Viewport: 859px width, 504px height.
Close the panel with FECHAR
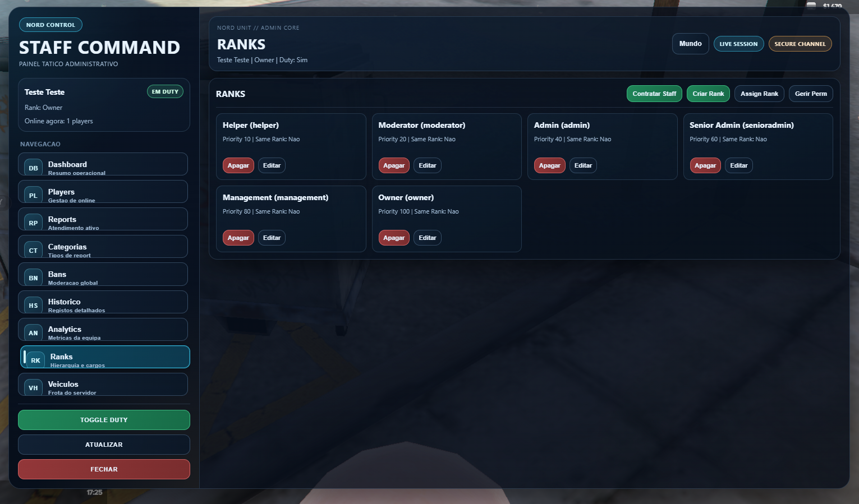(x=104, y=469)
